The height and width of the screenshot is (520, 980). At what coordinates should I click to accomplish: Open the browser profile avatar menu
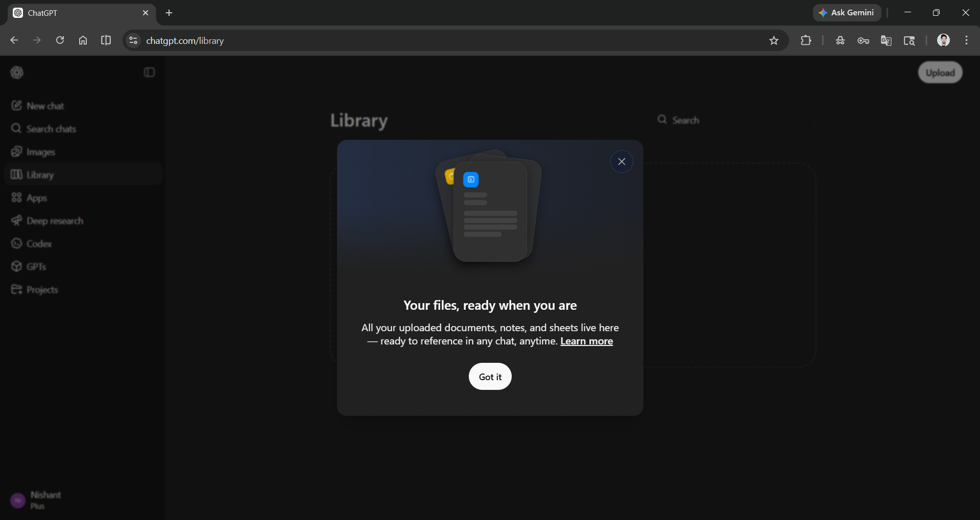click(x=943, y=40)
